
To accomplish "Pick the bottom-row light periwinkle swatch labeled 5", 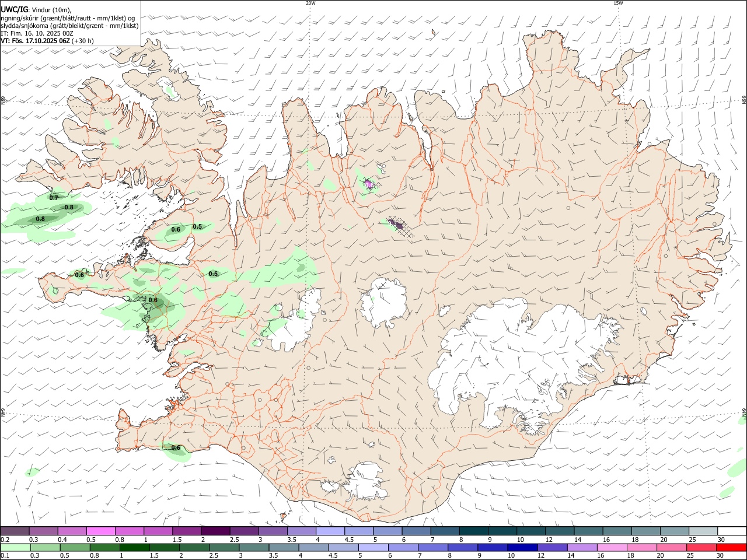I will tap(373, 547).
